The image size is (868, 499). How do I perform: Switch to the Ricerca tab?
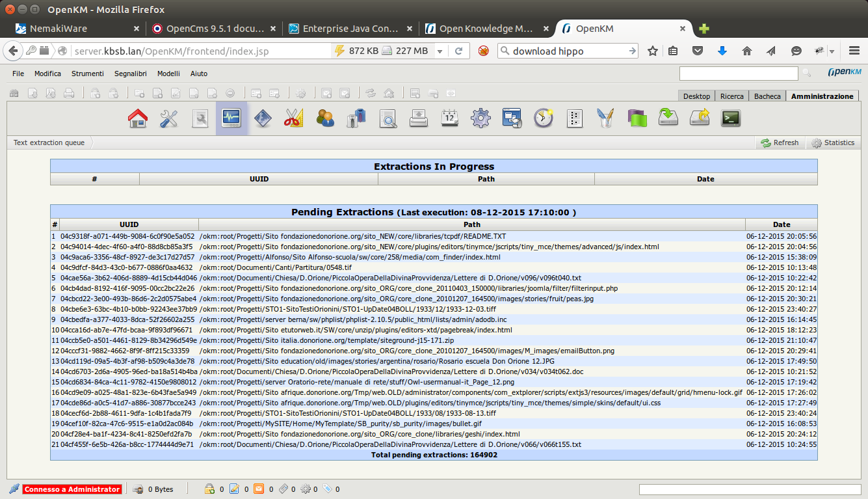click(731, 96)
